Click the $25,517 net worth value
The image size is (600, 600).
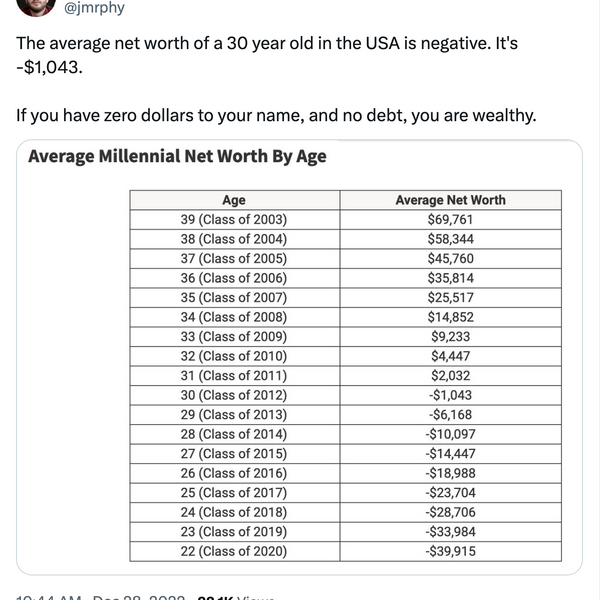(x=450, y=297)
